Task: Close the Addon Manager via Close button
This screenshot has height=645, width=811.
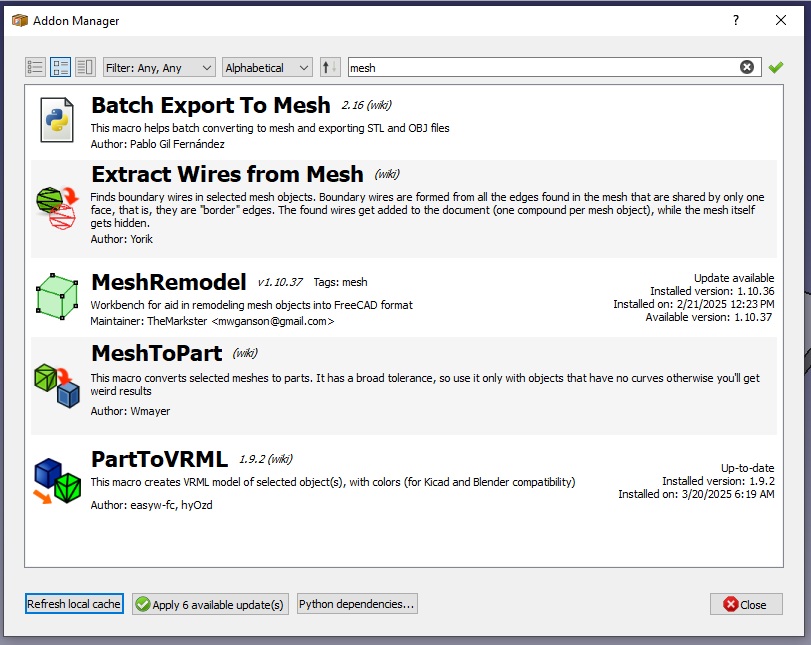Action: [x=746, y=604]
